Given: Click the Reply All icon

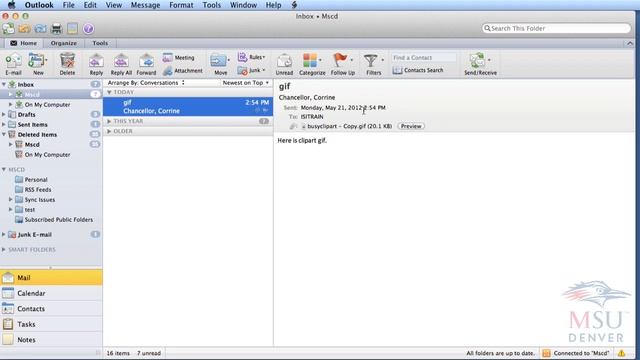Looking at the screenshot, I should pos(121,61).
